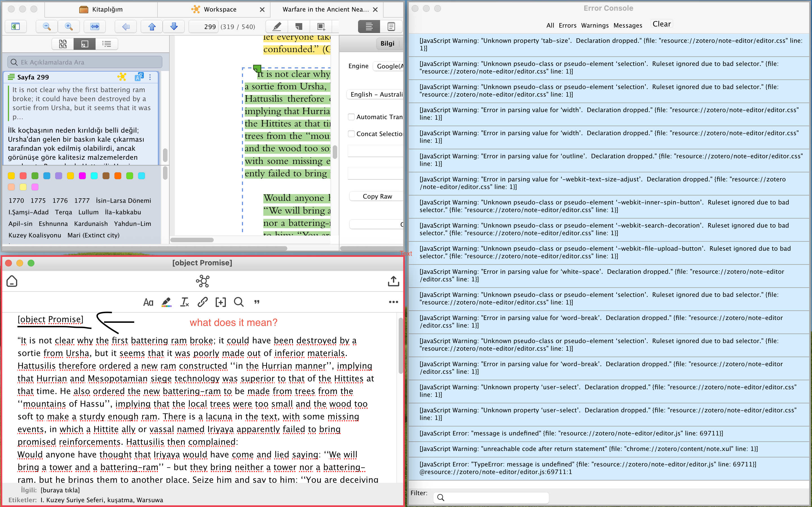
Task: Select the highlight annotation tool
Action: [276, 26]
